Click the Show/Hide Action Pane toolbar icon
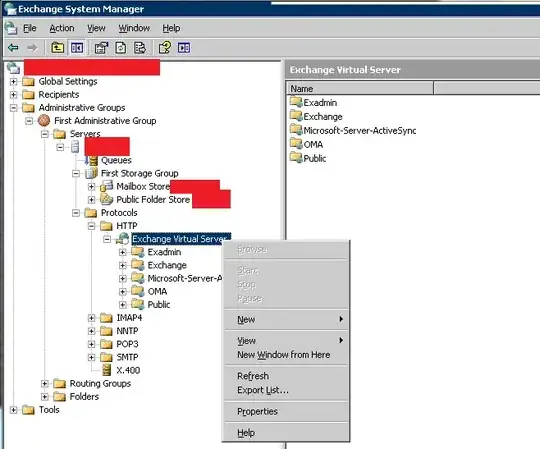540x449 pixels. tap(184, 48)
